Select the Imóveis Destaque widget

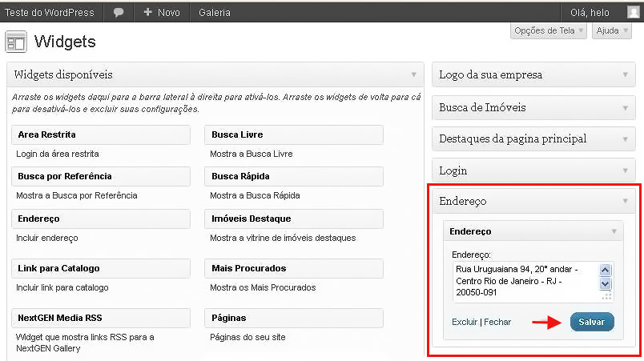(294, 219)
